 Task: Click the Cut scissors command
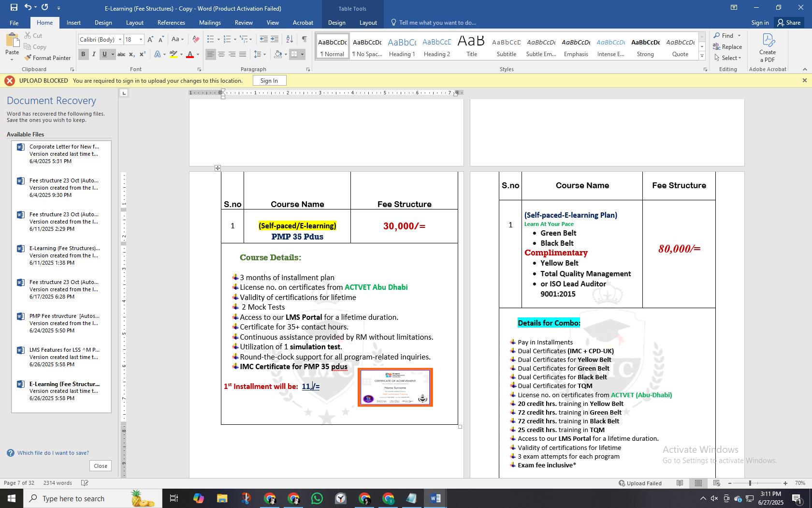33,36
